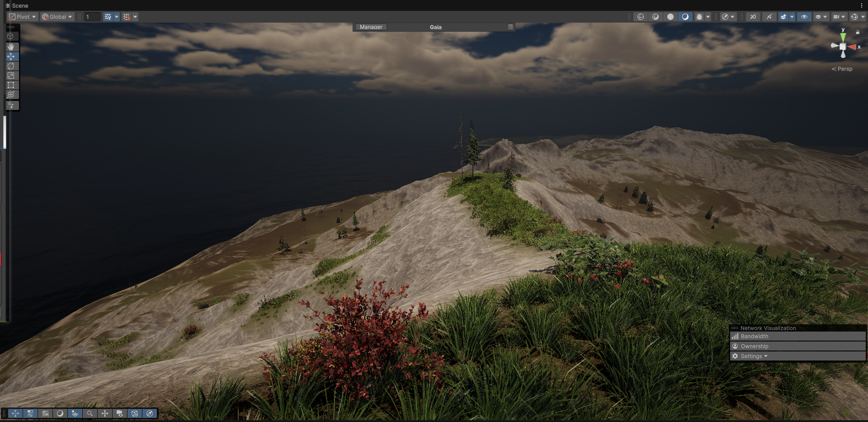Toggle the scene gizmo rotation lock
Viewport: 868px width, 422px height.
(858, 32)
